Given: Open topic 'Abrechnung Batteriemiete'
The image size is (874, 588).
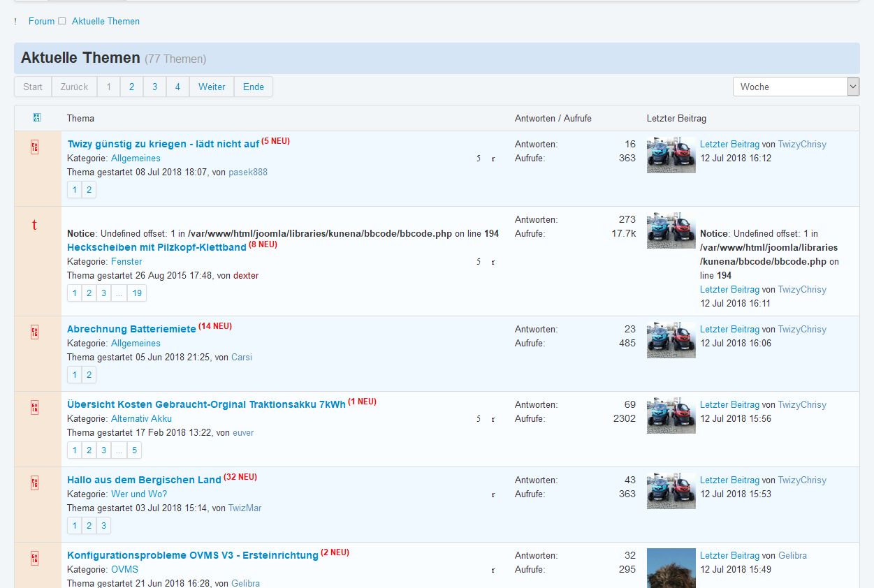Looking at the screenshot, I should click(131, 329).
